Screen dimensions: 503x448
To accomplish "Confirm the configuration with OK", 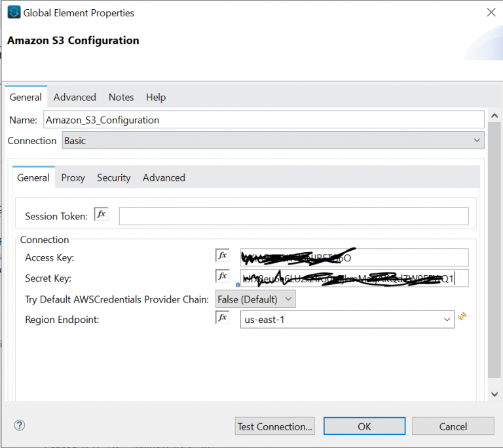I will point(364,426).
